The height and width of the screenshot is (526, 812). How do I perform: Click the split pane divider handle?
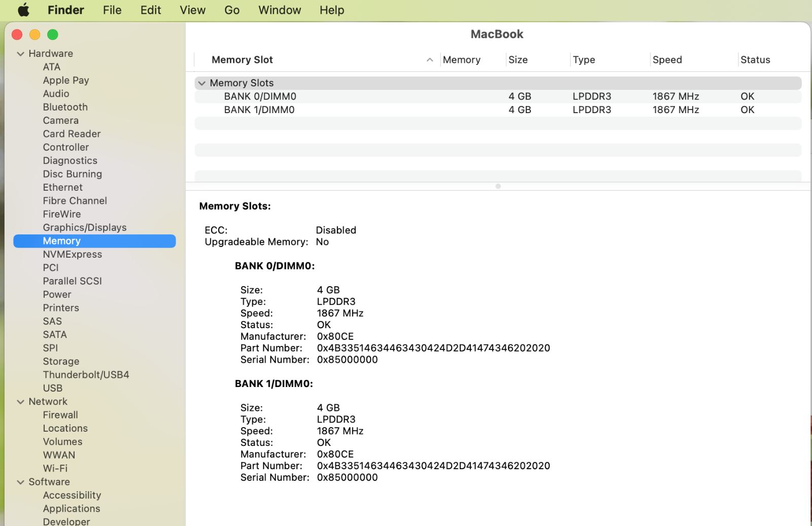click(x=498, y=186)
